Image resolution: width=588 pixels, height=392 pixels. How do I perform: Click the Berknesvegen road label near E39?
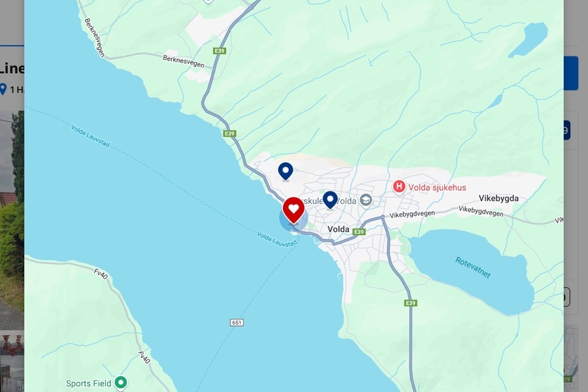184,61
